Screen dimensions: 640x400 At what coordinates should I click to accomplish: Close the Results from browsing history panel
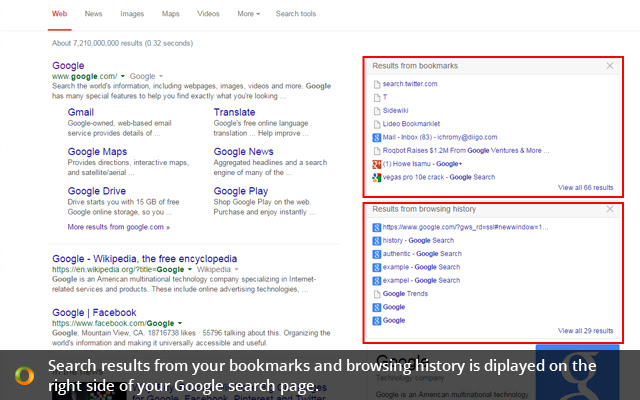pos(610,210)
